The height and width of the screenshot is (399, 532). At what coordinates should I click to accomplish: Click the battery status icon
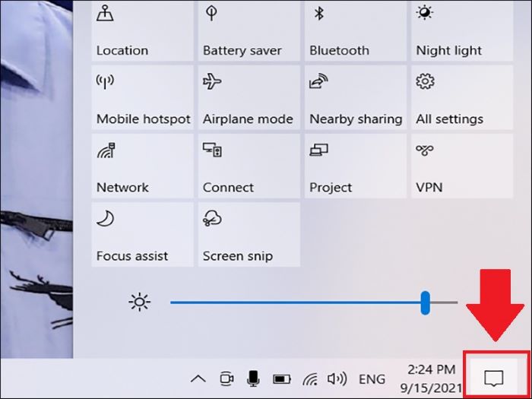[281, 378]
